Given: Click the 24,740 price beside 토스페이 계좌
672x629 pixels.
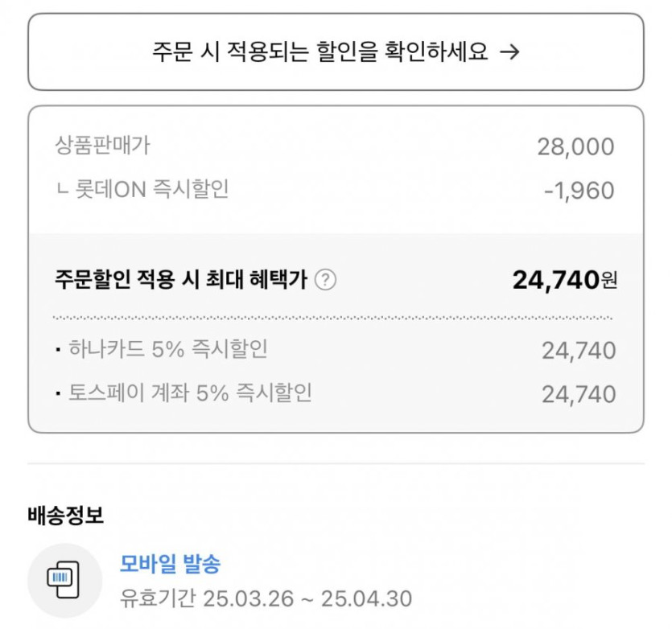Looking at the screenshot, I should pyautogui.click(x=579, y=394).
